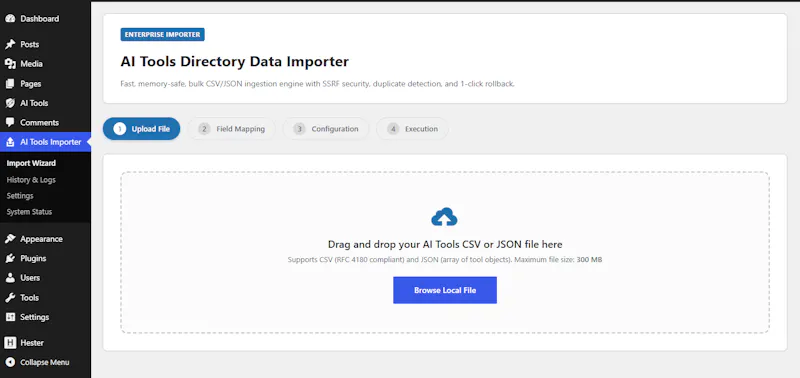800x378 pixels.
Task: Click the Media library icon
Action: tap(10, 64)
